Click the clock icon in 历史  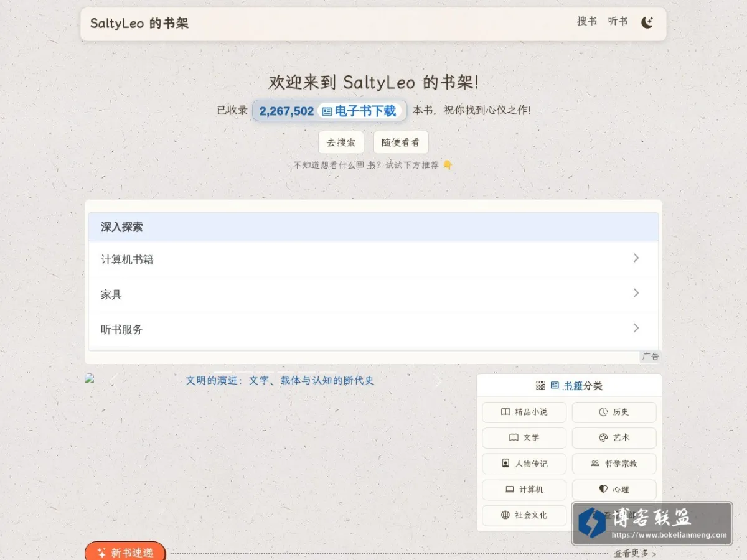pyautogui.click(x=603, y=412)
